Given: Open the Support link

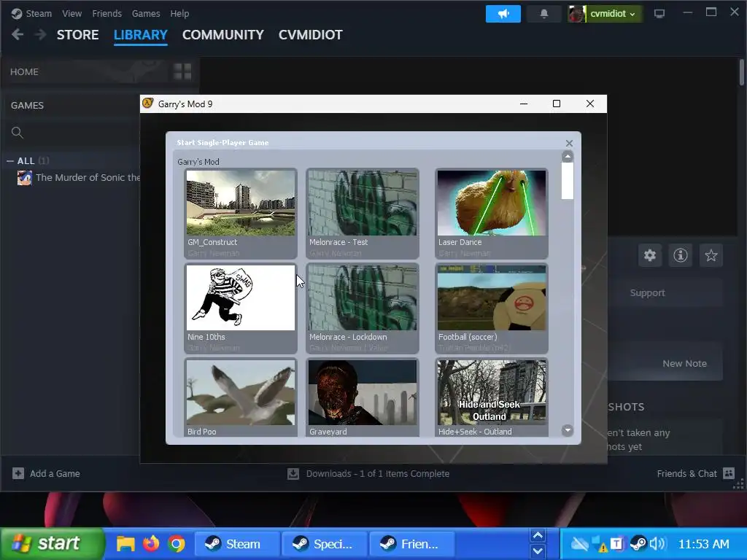Looking at the screenshot, I should point(647,293).
